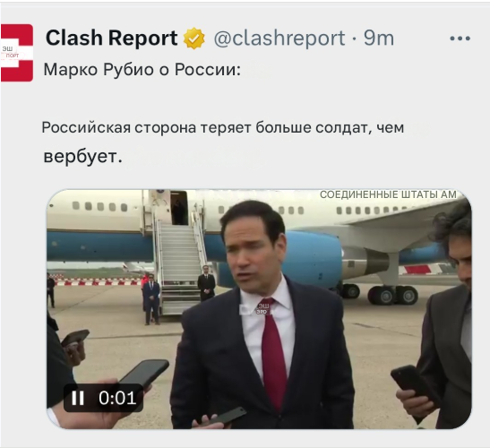Pause the playing video
Screen dimensions: 490x448
coord(78,398)
